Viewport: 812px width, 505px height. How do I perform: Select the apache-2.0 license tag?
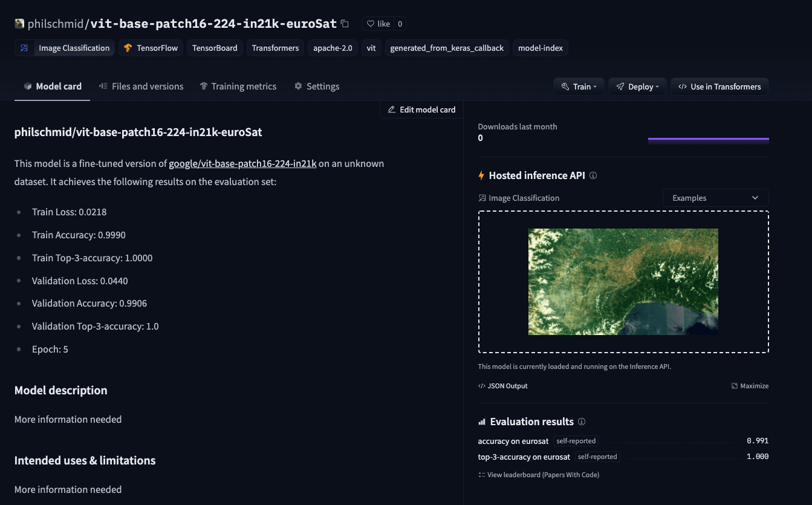(333, 48)
